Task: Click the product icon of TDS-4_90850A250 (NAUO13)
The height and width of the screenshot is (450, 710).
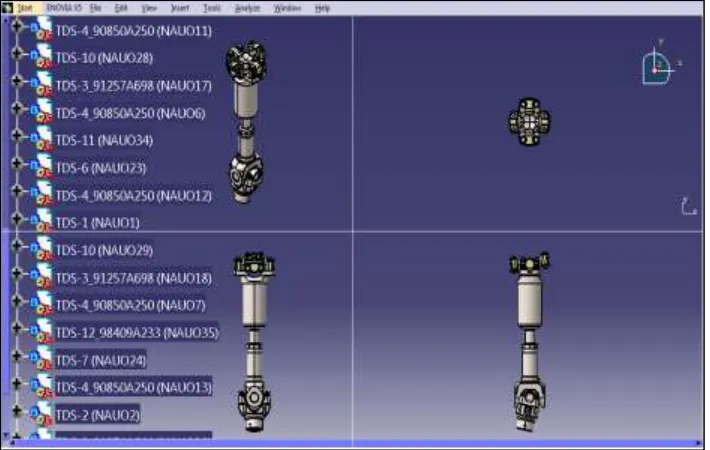Action: click(x=42, y=386)
